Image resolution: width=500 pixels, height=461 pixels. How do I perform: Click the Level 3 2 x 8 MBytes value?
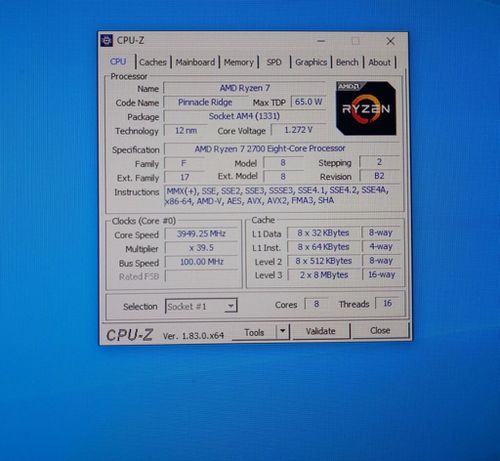click(x=324, y=275)
